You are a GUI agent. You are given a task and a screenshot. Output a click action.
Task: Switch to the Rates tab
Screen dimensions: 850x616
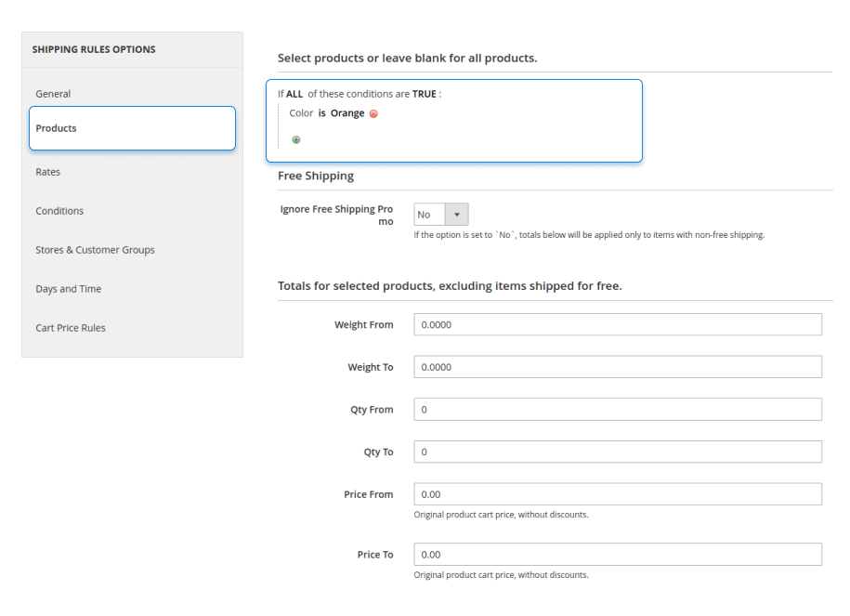pyautogui.click(x=48, y=172)
